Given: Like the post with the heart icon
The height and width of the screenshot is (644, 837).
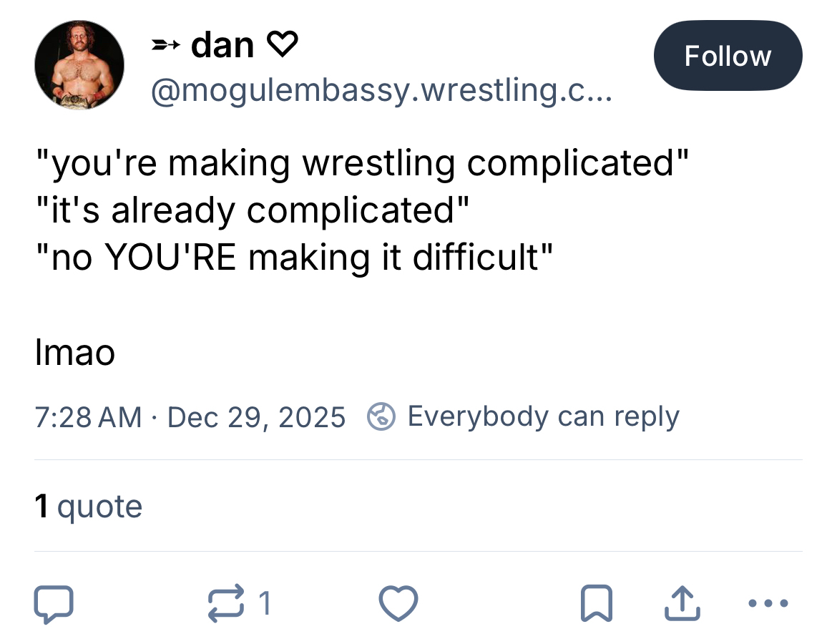Looking at the screenshot, I should pyautogui.click(x=398, y=603).
